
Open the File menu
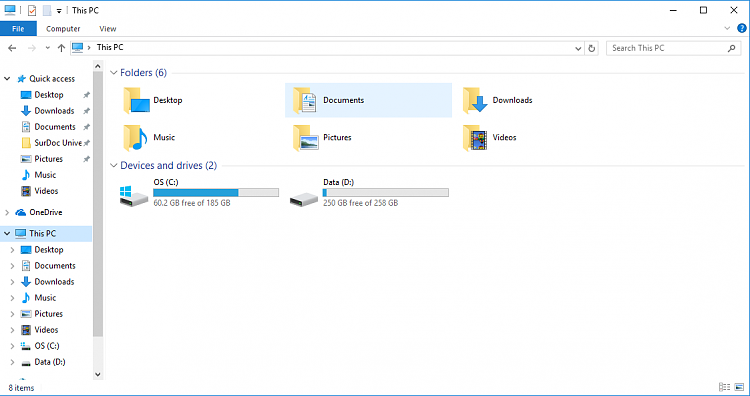pyautogui.click(x=18, y=29)
